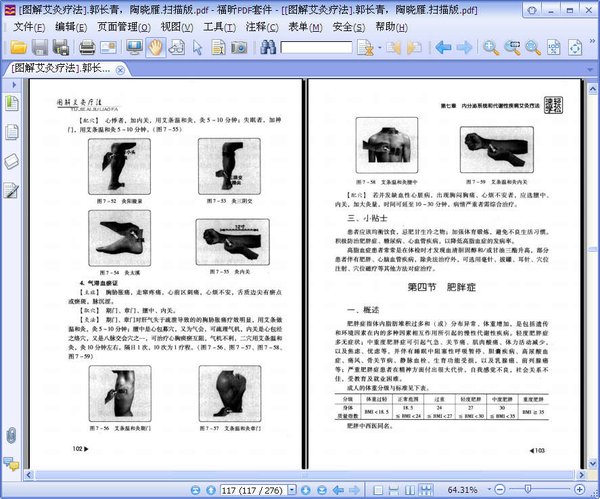Click the glasses read-mode icon
The height and width of the screenshot is (499, 600).
[x=176, y=47]
